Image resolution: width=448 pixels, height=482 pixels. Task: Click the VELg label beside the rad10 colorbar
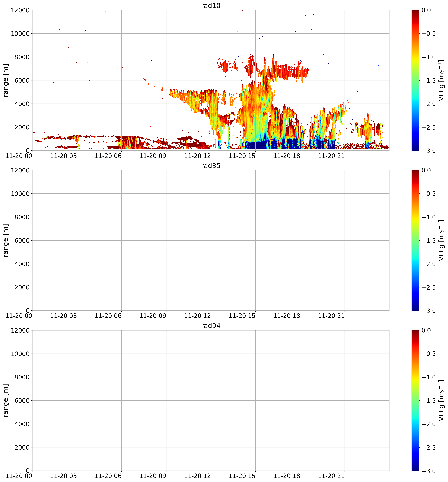(x=441, y=80)
